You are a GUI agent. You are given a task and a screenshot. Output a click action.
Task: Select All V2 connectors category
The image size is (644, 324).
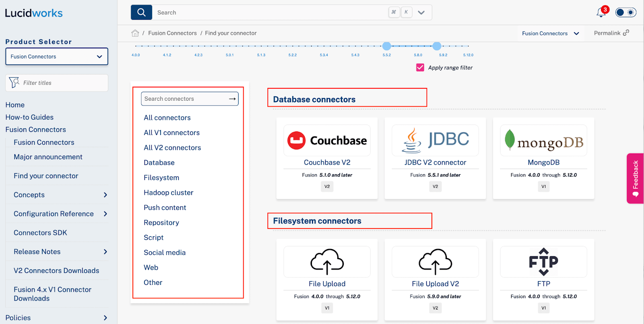pyautogui.click(x=172, y=147)
